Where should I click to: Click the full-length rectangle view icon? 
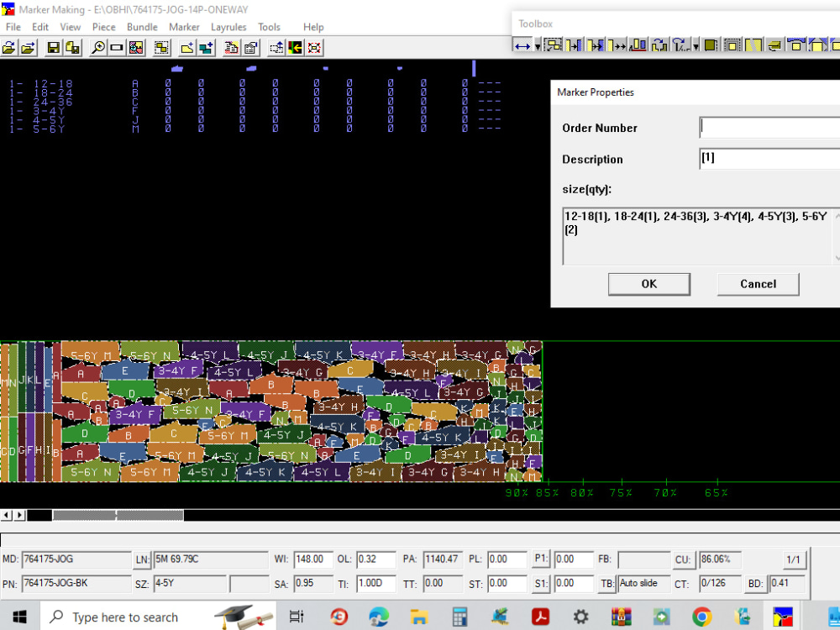coord(116,48)
